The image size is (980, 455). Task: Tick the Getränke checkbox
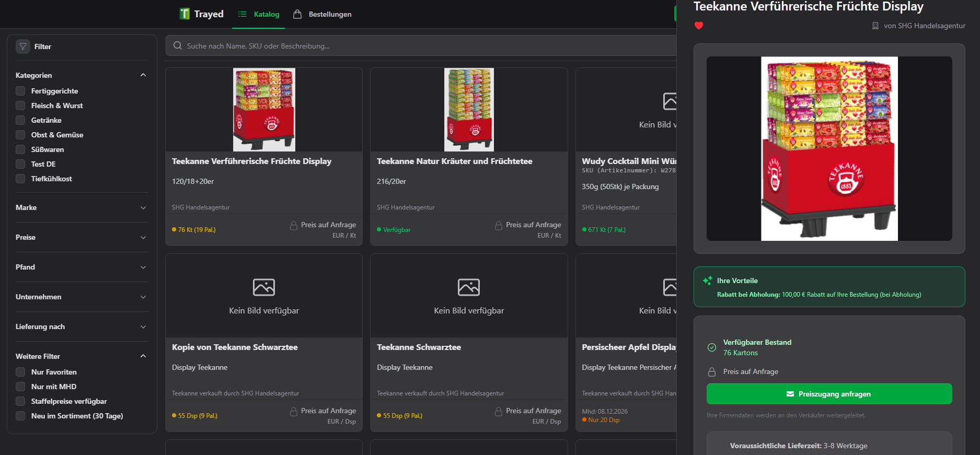pos(20,120)
